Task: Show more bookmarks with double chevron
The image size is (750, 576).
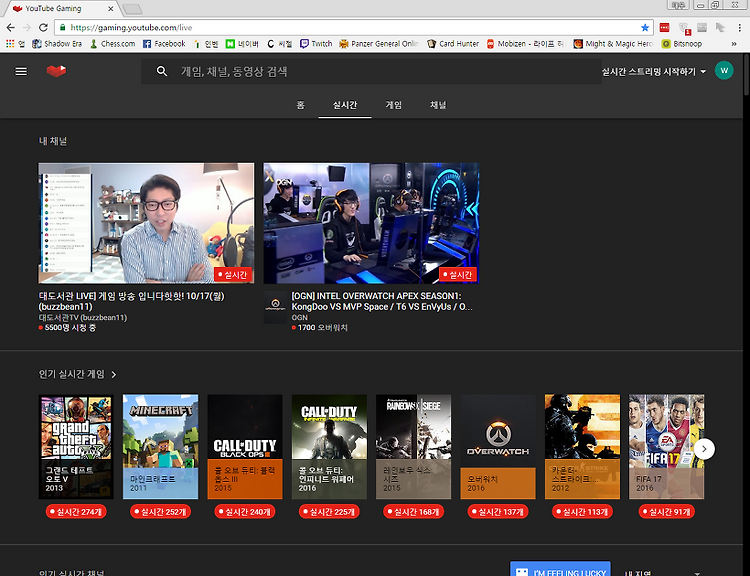Action: click(734, 44)
